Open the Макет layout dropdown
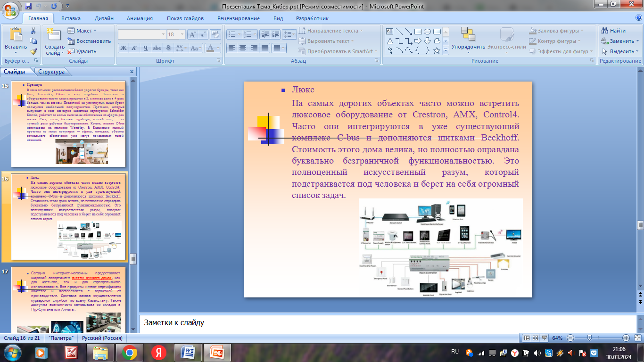The image size is (644, 362). coord(82,31)
